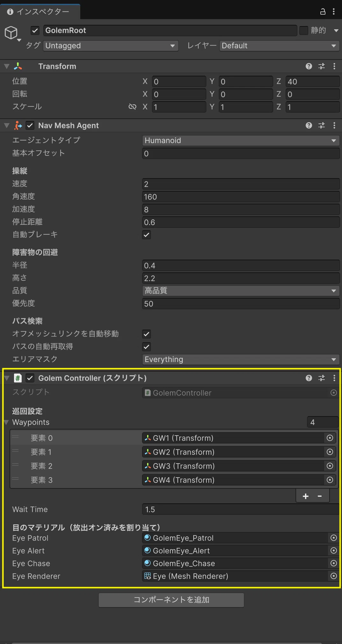Select the インスペクター tab

pyautogui.click(x=40, y=12)
